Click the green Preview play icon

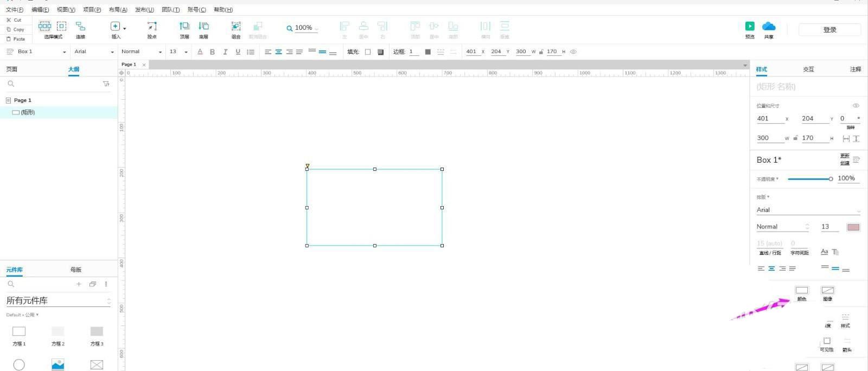[x=749, y=26]
